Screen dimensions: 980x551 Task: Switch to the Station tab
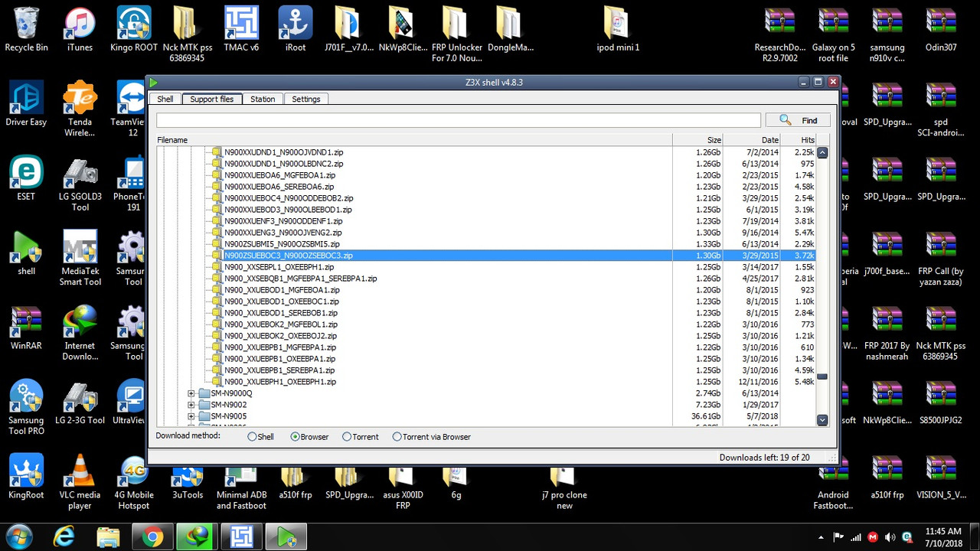click(263, 99)
